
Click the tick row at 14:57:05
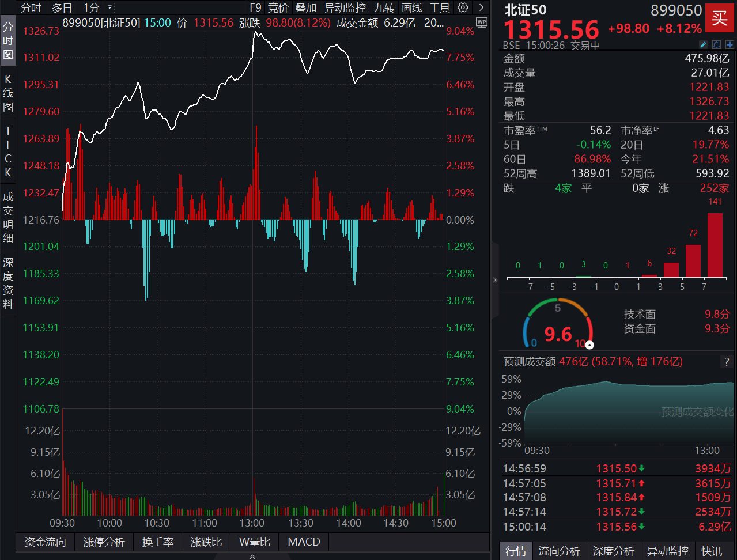click(617, 483)
